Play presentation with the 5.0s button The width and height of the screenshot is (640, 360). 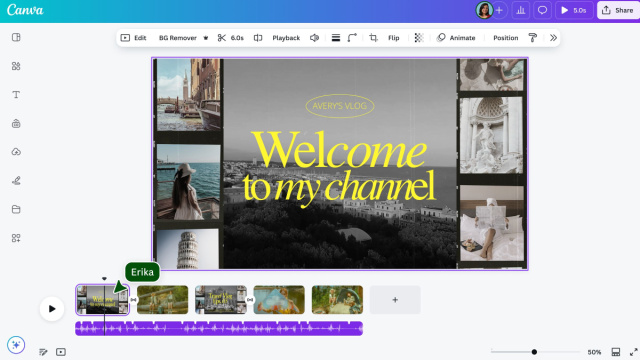[574, 10]
